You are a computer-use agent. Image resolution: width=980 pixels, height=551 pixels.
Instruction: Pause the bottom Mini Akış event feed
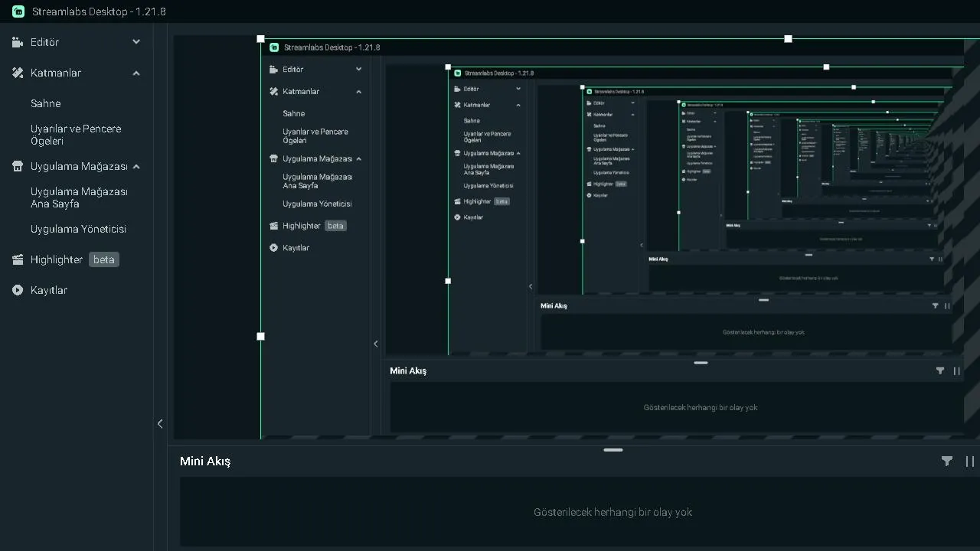(969, 461)
